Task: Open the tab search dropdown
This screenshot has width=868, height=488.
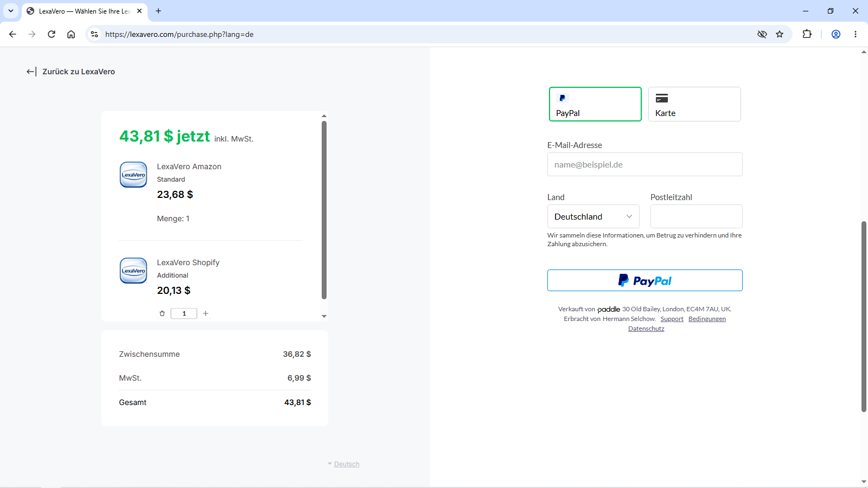Action: tap(11, 11)
